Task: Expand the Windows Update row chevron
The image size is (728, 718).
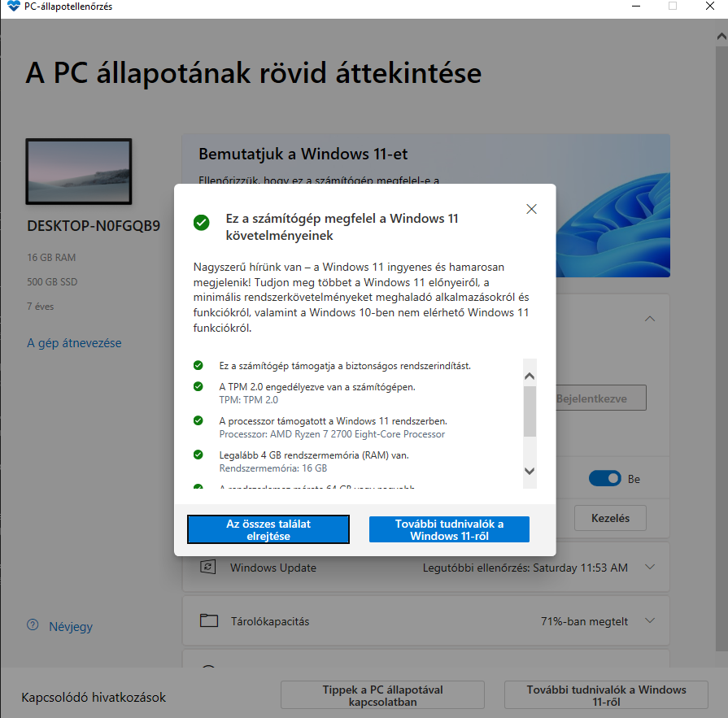Action: coord(650,567)
